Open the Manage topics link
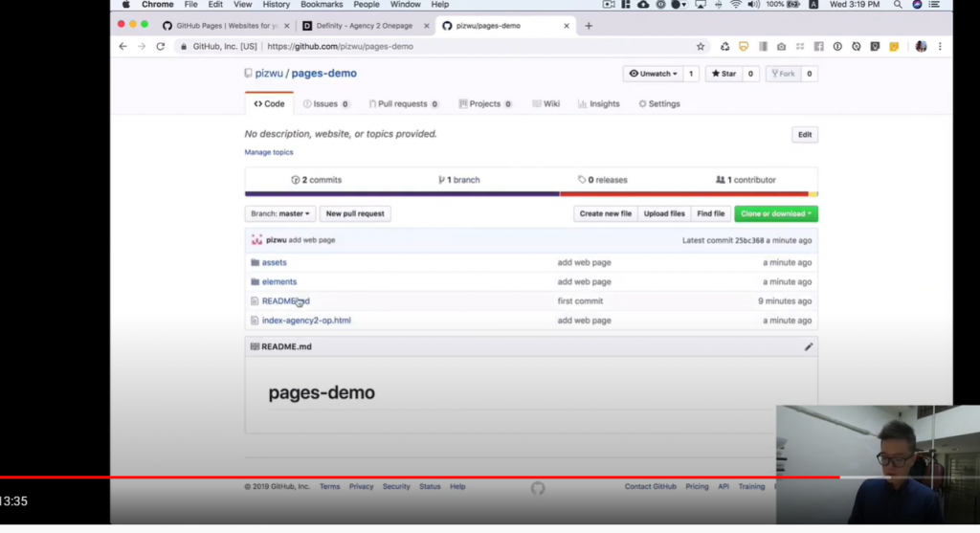The height and width of the screenshot is (533, 980). click(269, 152)
